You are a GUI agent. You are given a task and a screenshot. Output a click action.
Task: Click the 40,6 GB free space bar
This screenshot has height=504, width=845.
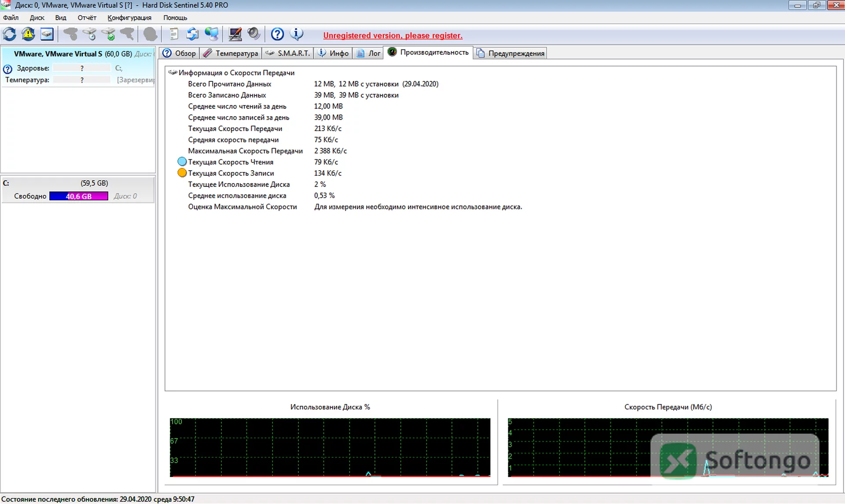point(79,196)
